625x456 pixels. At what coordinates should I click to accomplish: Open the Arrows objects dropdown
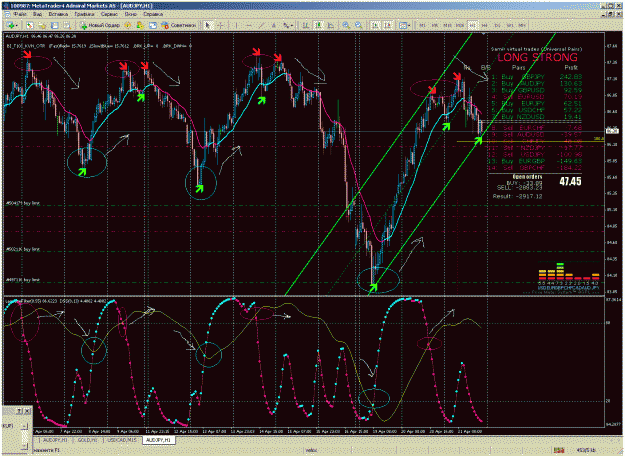point(288,25)
